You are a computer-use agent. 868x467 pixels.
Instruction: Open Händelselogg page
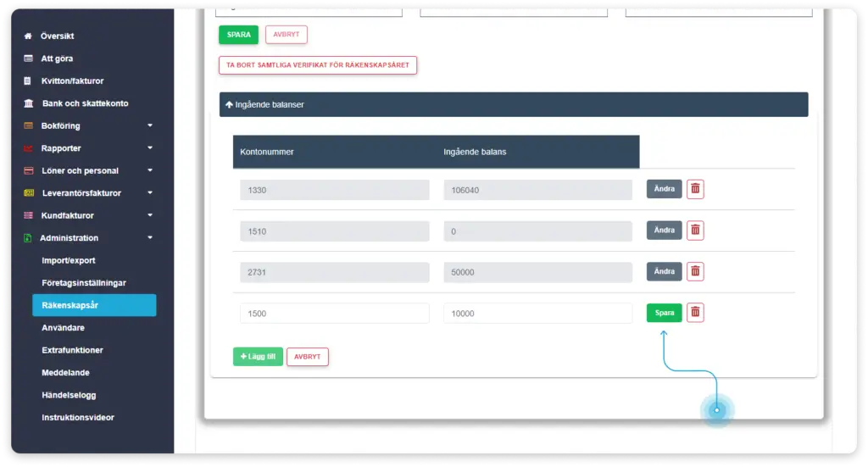69,395
